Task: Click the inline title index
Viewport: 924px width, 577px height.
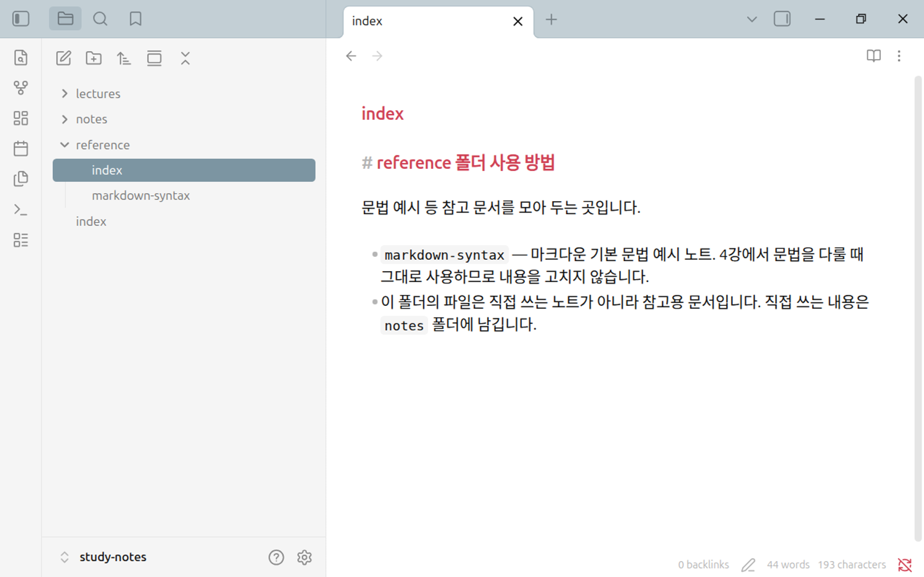Action: click(383, 114)
